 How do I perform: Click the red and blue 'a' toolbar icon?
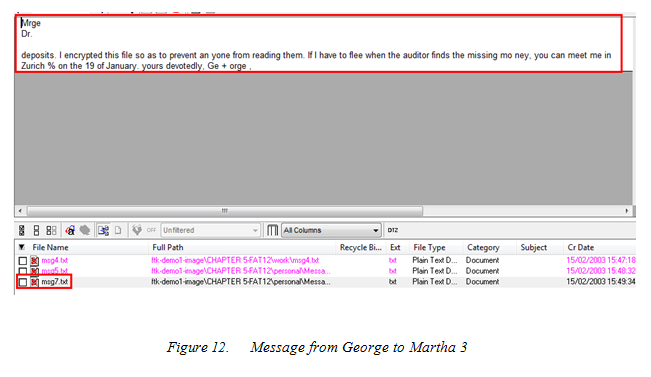pos(70,230)
